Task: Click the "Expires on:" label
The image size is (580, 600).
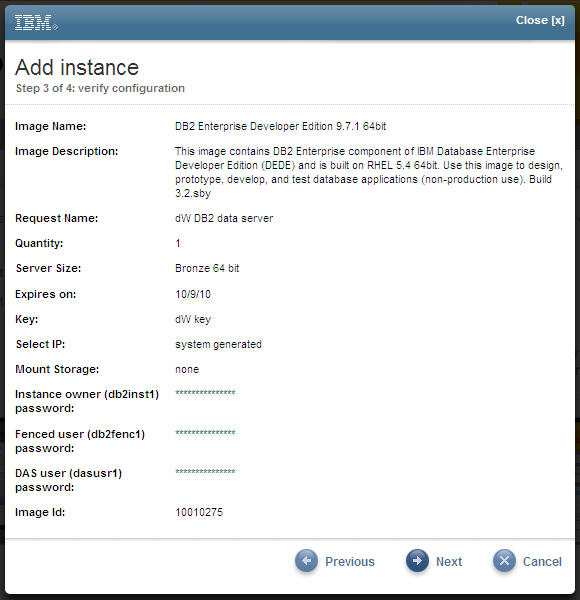Action: point(46,294)
